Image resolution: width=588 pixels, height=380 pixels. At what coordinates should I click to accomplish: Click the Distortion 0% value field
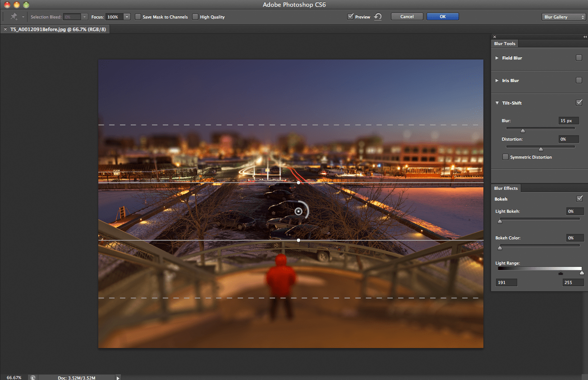[x=568, y=139]
